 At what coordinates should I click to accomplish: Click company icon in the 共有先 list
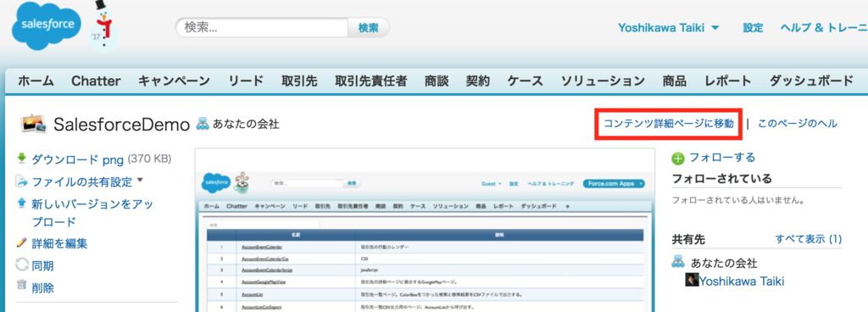(679, 262)
